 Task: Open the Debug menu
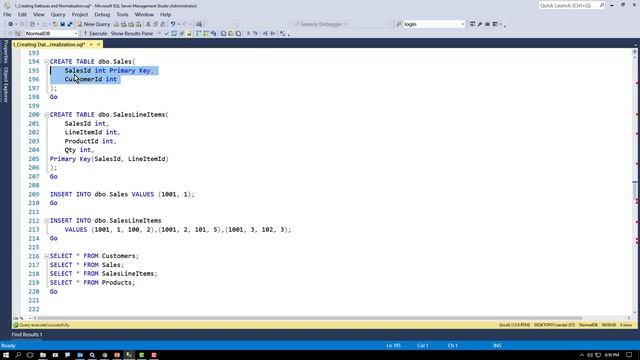(x=102, y=14)
